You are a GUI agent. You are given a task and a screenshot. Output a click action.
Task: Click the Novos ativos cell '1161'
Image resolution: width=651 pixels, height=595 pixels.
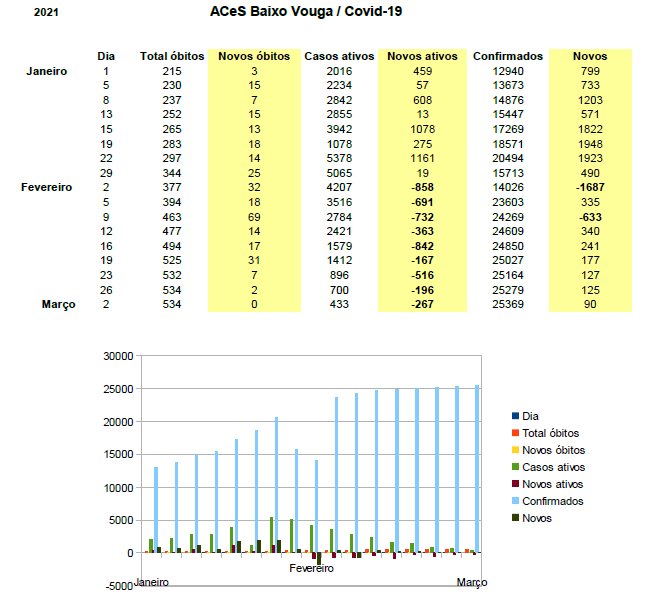click(422, 158)
